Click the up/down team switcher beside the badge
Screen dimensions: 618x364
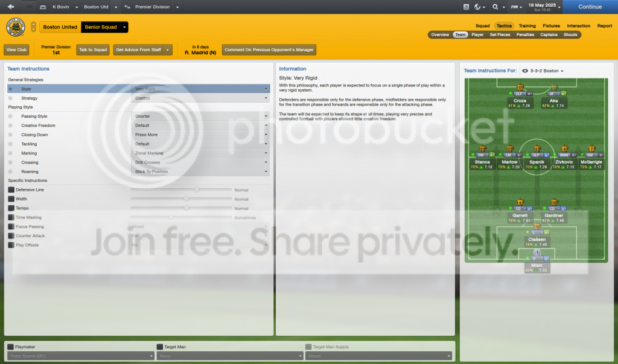click(x=34, y=27)
